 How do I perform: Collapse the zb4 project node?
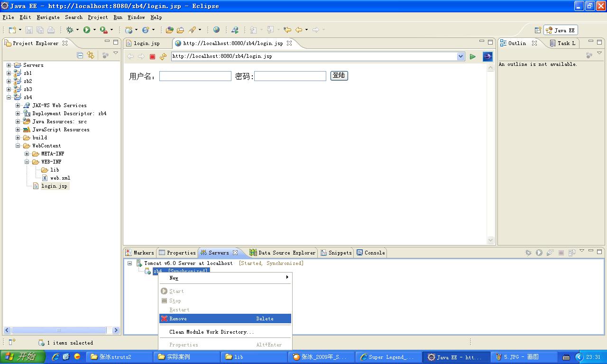9,97
